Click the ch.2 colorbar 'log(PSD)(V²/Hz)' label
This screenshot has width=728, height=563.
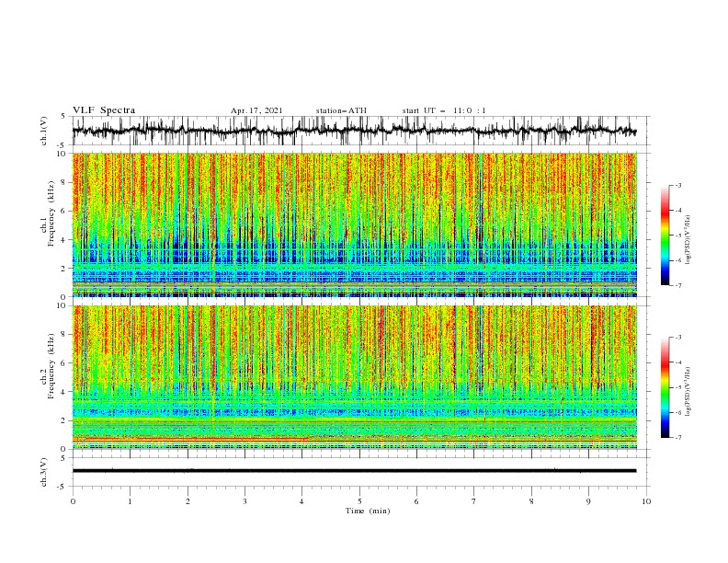(688, 392)
